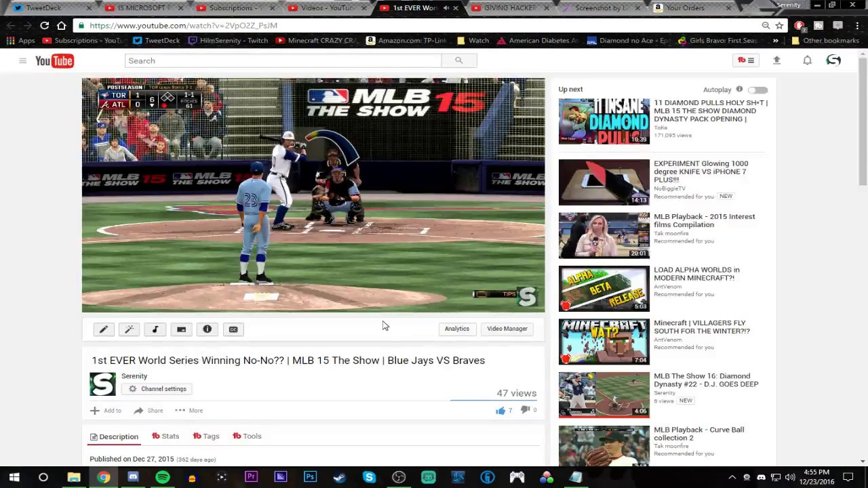The width and height of the screenshot is (868, 488).
Task: Open Minecraft VILLAGERS FLY SOUTH video title
Action: coord(702,327)
